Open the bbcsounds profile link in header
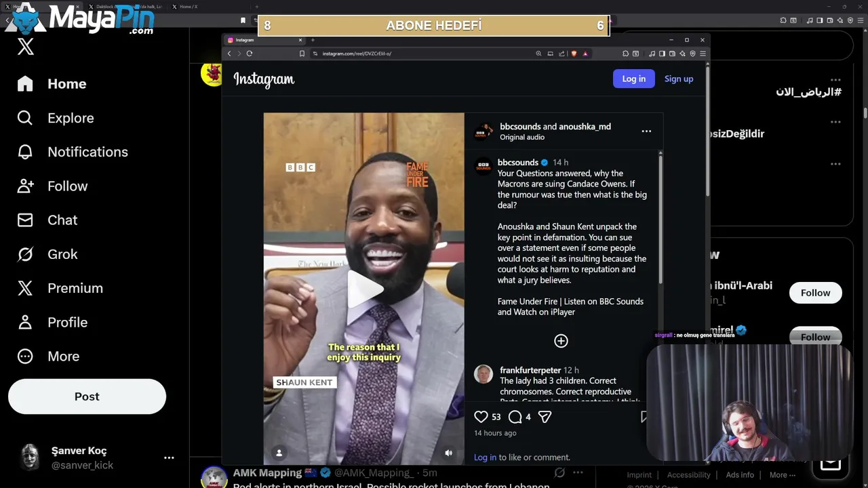The image size is (868, 488). tap(520, 126)
